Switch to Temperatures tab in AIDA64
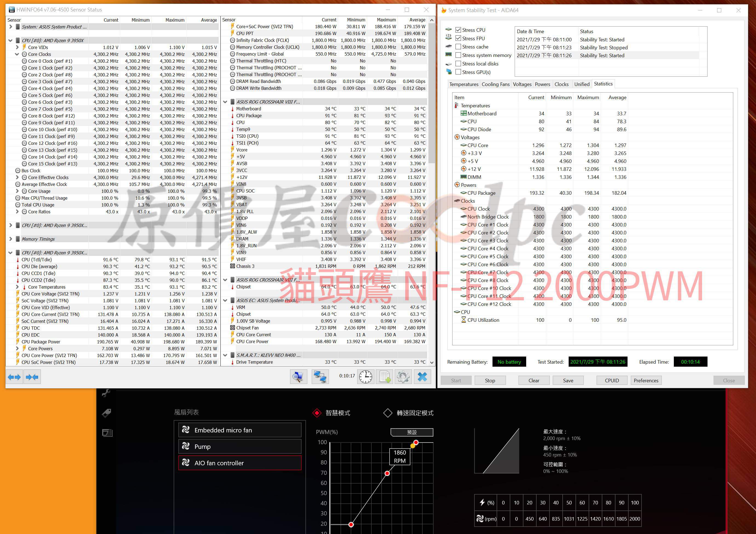The width and height of the screenshot is (756, 534). click(464, 84)
